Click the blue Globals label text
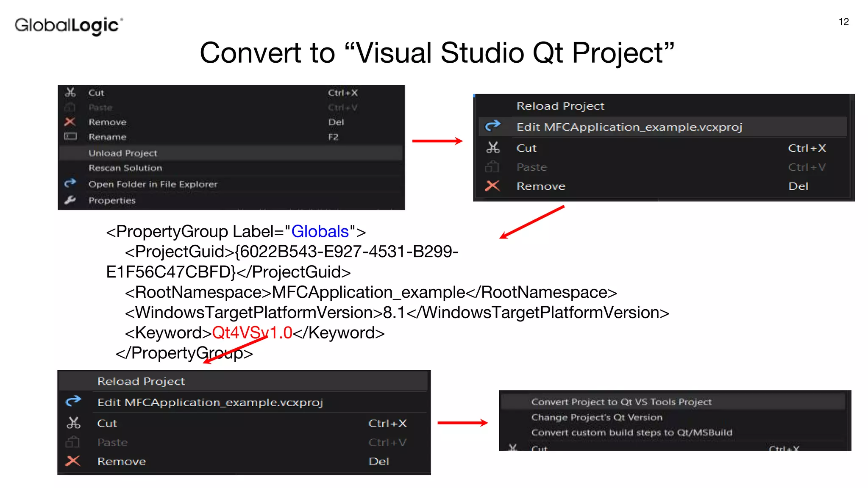The image size is (868, 488). click(320, 231)
